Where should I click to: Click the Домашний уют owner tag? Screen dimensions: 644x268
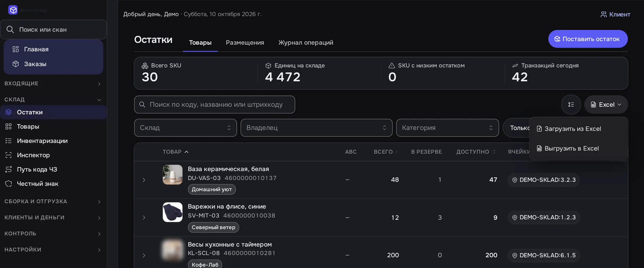click(212, 189)
